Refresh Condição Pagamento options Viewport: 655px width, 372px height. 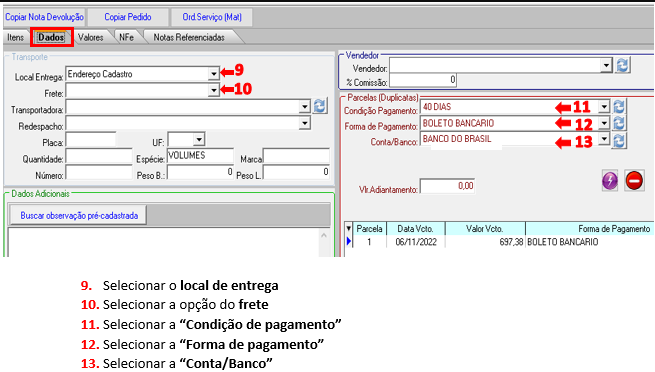[x=619, y=107]
